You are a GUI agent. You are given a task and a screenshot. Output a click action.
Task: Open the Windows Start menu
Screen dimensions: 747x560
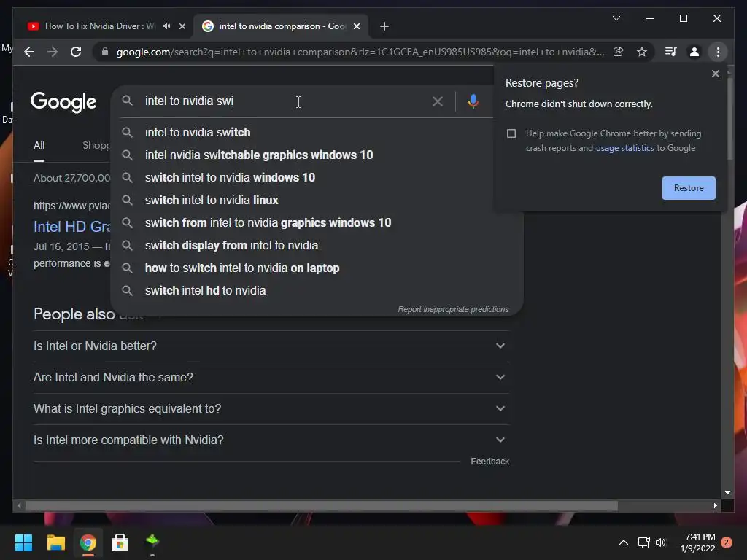(x=24, y=542)
